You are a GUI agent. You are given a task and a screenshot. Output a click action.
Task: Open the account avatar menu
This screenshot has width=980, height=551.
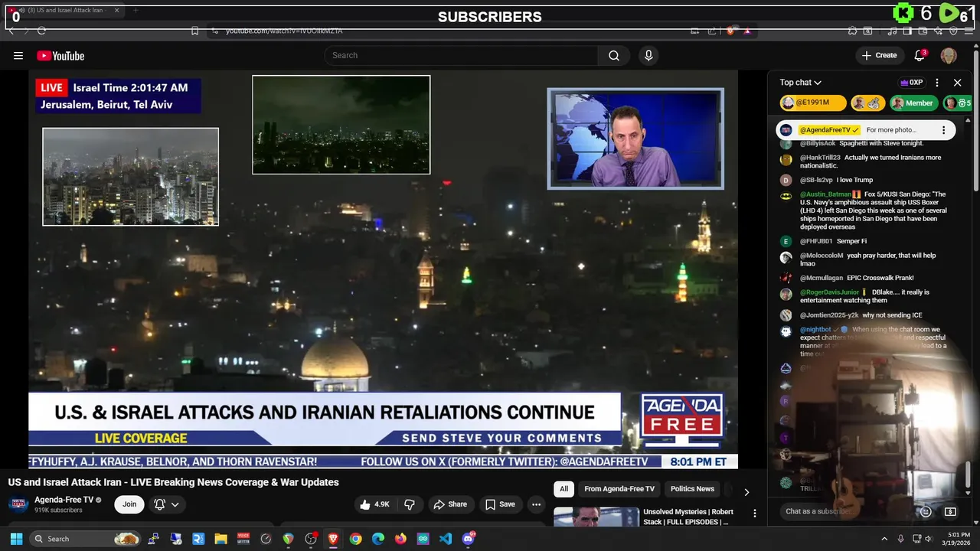[949, 55]
